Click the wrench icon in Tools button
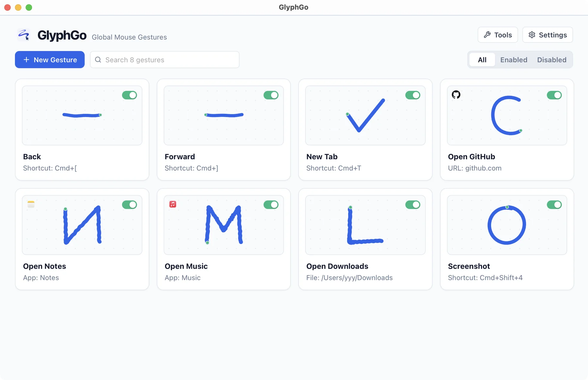 pos(487,35)
